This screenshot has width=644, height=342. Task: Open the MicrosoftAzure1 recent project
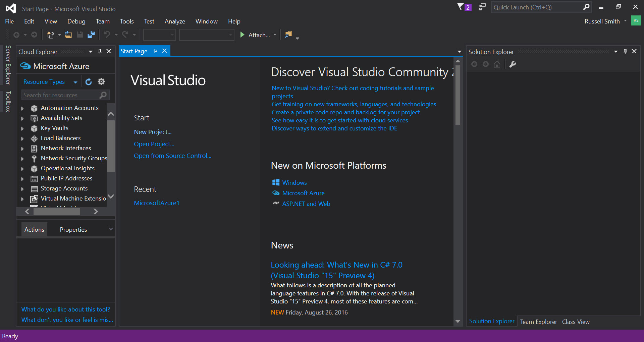157,203
